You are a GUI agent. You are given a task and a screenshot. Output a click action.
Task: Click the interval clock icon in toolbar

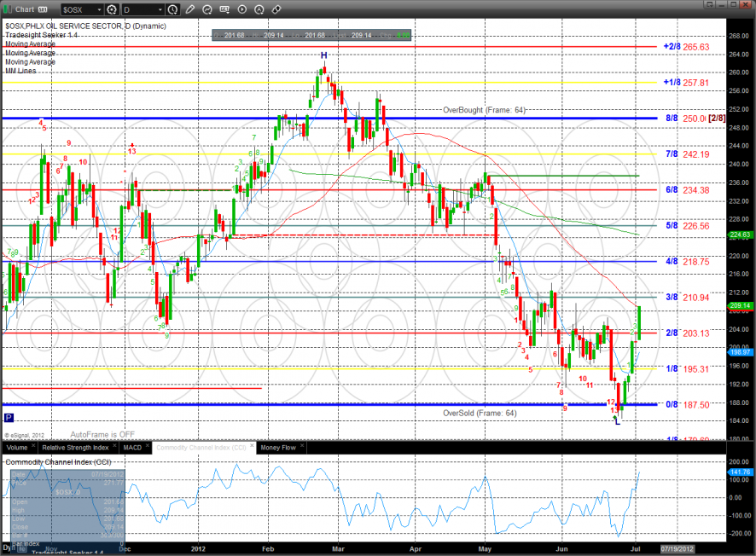[x=172, y=9]
